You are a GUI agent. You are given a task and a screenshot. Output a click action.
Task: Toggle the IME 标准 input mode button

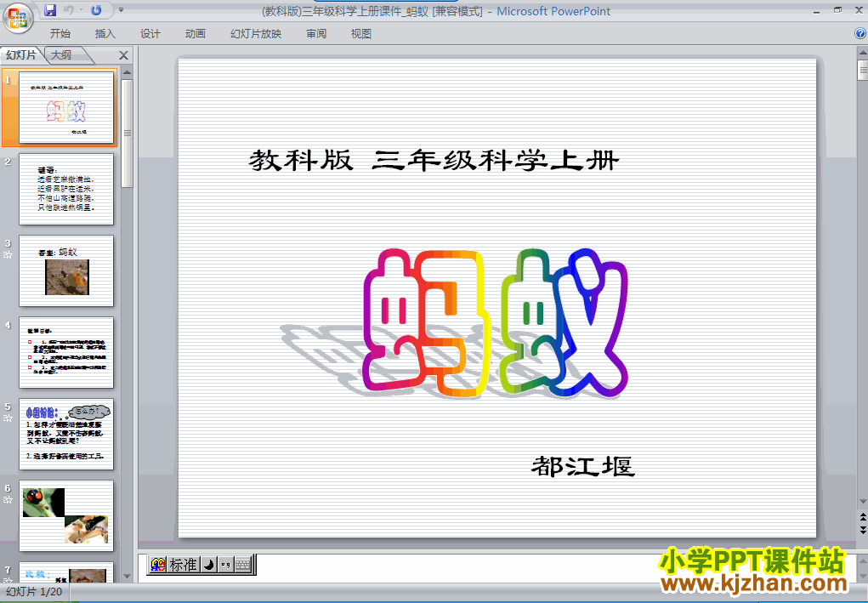184,565
